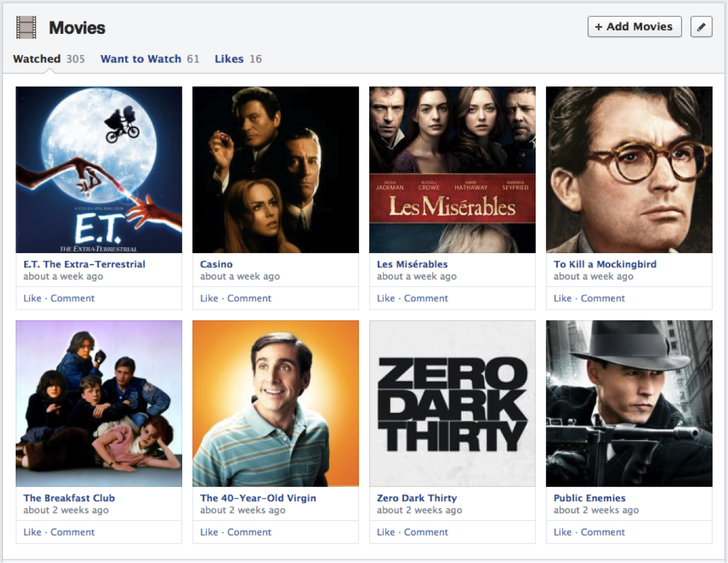Open the Likes tab

click(229, 59)
